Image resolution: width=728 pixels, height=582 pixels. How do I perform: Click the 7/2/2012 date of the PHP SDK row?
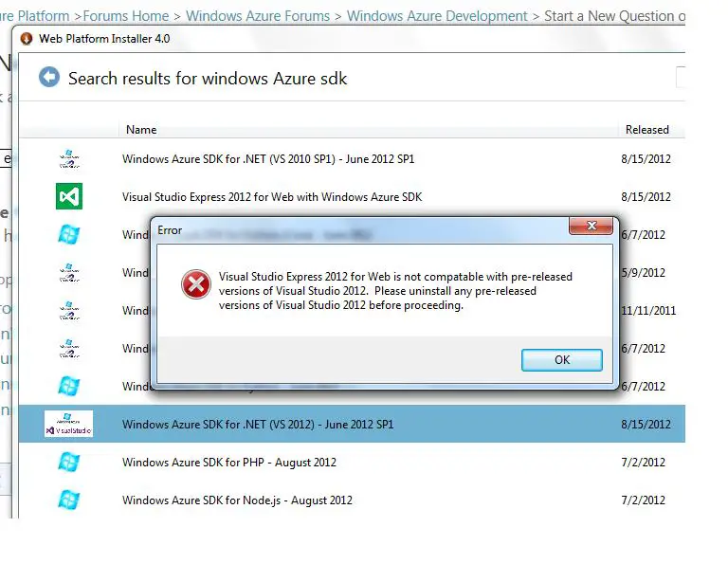(x=643, y=463)
